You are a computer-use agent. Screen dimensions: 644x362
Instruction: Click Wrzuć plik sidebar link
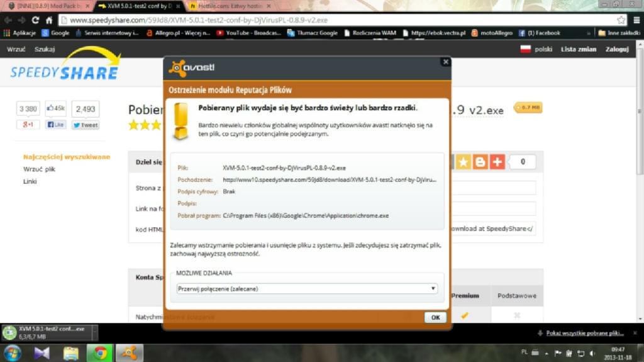39,169
